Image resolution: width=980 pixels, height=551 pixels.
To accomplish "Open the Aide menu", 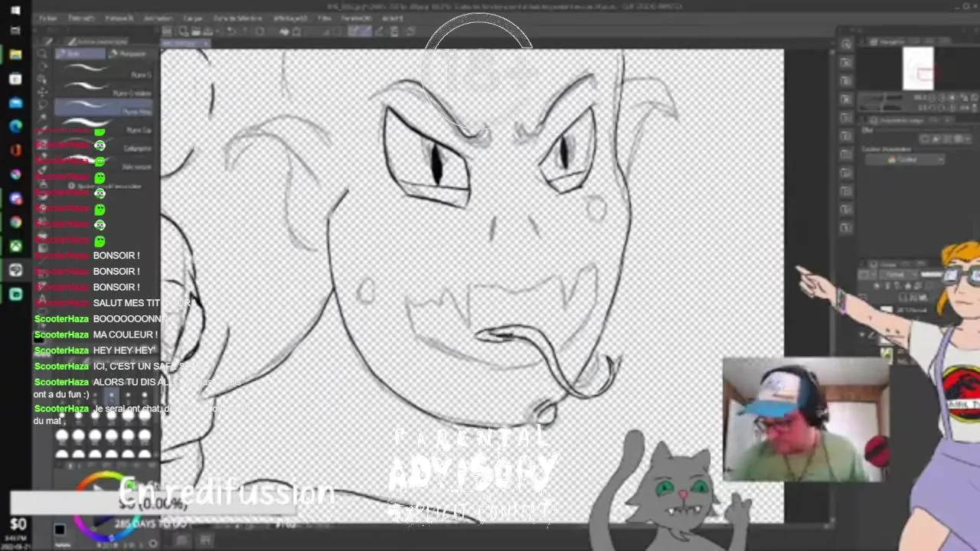I will [x=392, y=18].
